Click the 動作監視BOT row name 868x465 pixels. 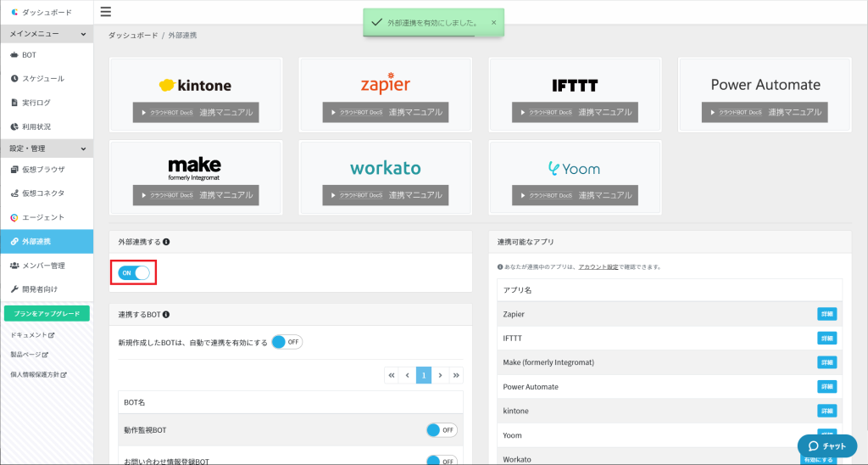click(x=145, y=430)
